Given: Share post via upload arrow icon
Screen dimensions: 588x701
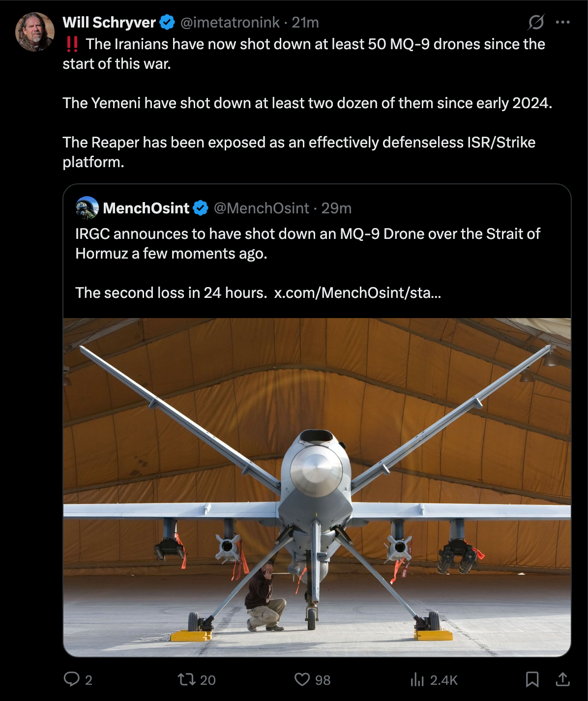Looking at the screenshot, I should [x=562, y=679].
